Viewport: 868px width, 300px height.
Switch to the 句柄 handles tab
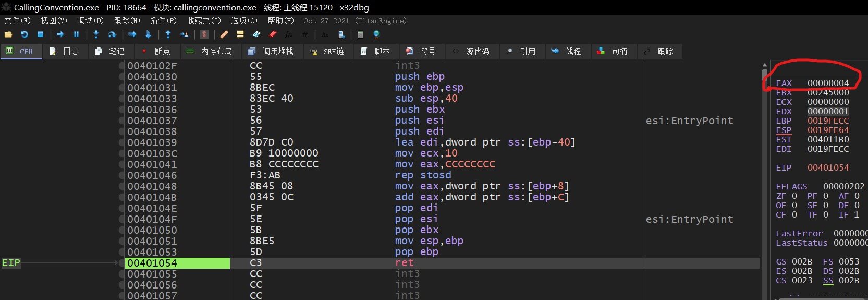[613, 51]
